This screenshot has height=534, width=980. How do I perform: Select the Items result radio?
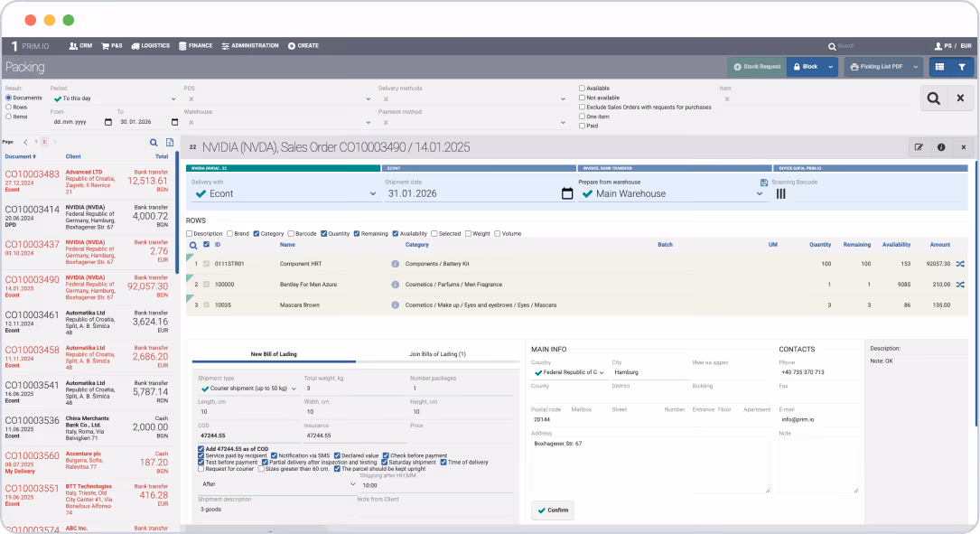(x=9, y=117)
